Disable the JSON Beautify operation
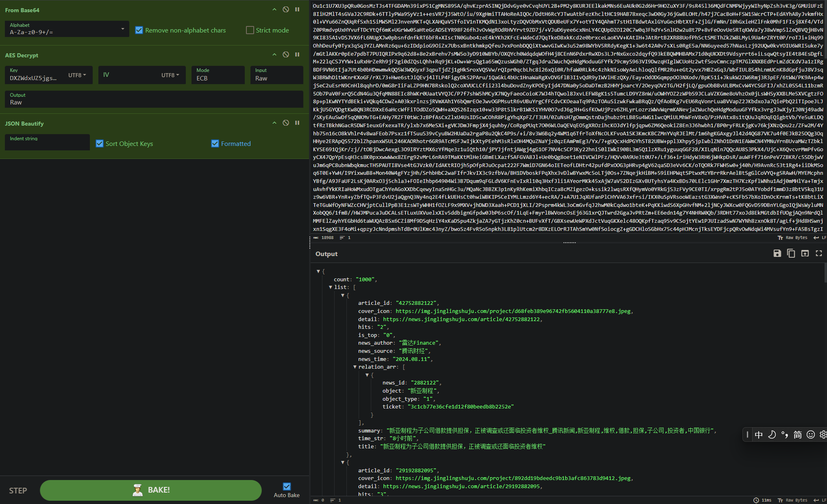This screenshot has width=827, height=504. pyautogui.click(x=286, y=123)
